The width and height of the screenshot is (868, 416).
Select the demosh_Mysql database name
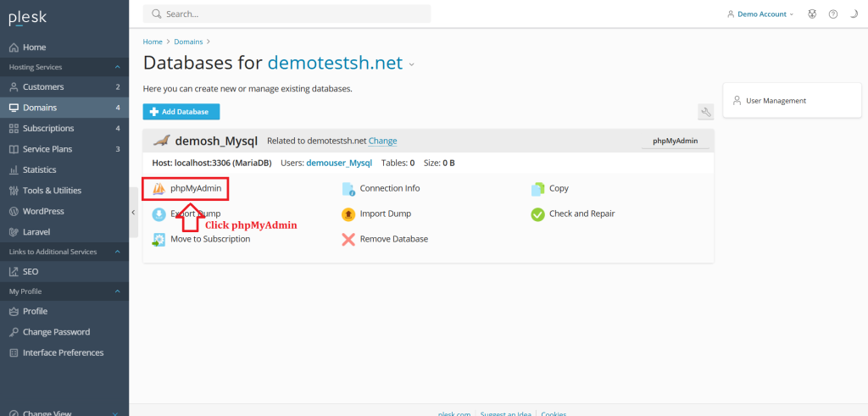[216, 141]
